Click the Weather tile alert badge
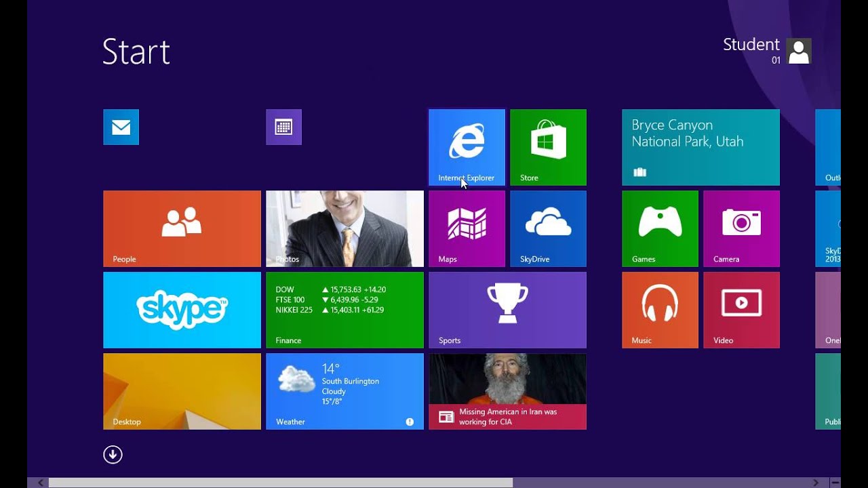Viewport: 868px width, 488px height. pos(410,422)
